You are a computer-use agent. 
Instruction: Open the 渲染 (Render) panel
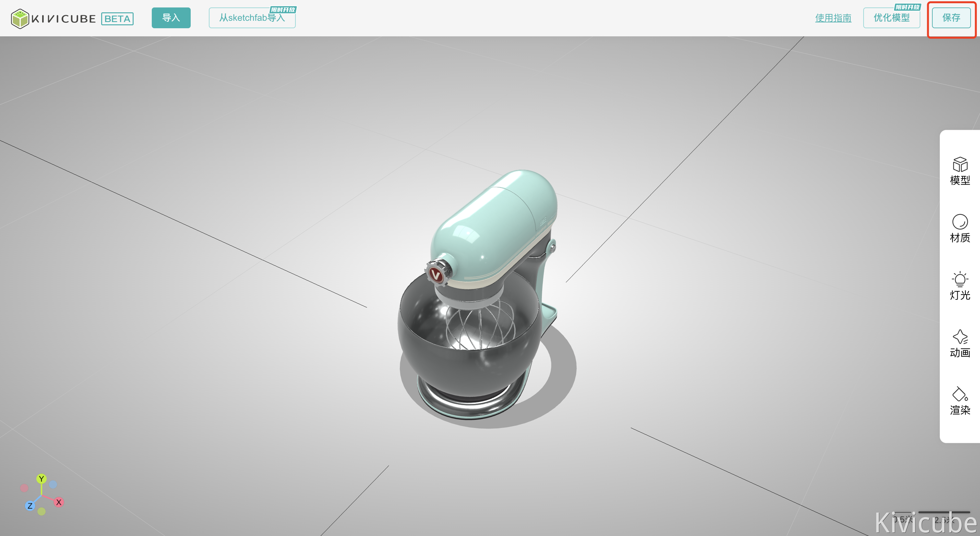click(x=960, y=401)
